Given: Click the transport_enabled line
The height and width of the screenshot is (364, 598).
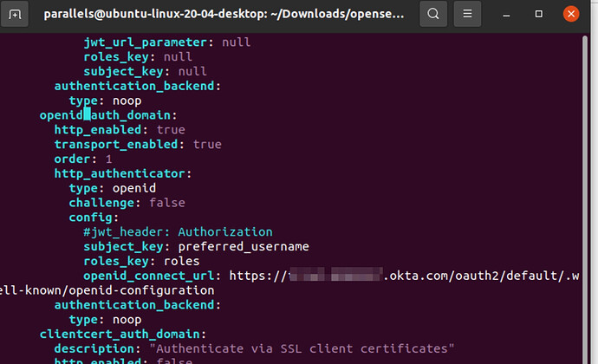Looking at the screenshot, I should click(x=138, y=144).
